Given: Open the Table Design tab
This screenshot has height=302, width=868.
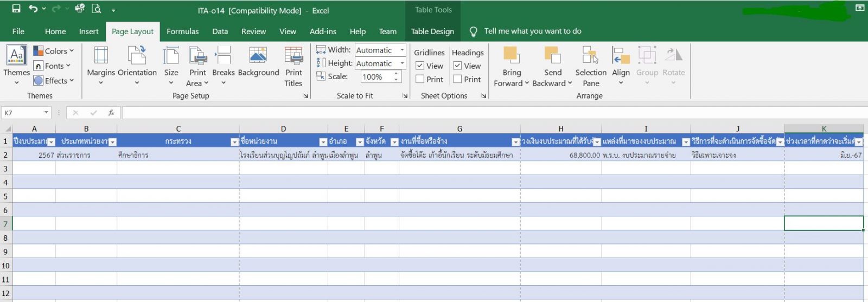Looking at the screenshot, I should [x=432, y=31].
